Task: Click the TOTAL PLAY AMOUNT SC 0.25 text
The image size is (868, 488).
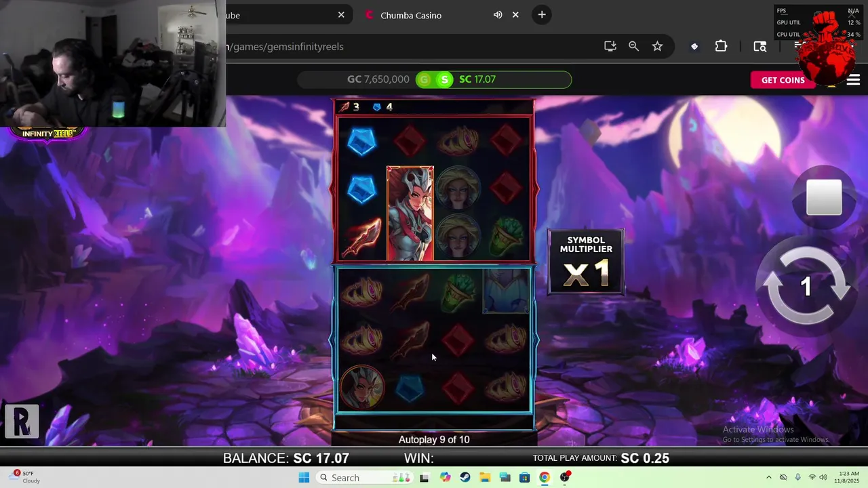Action: (601, 458)
